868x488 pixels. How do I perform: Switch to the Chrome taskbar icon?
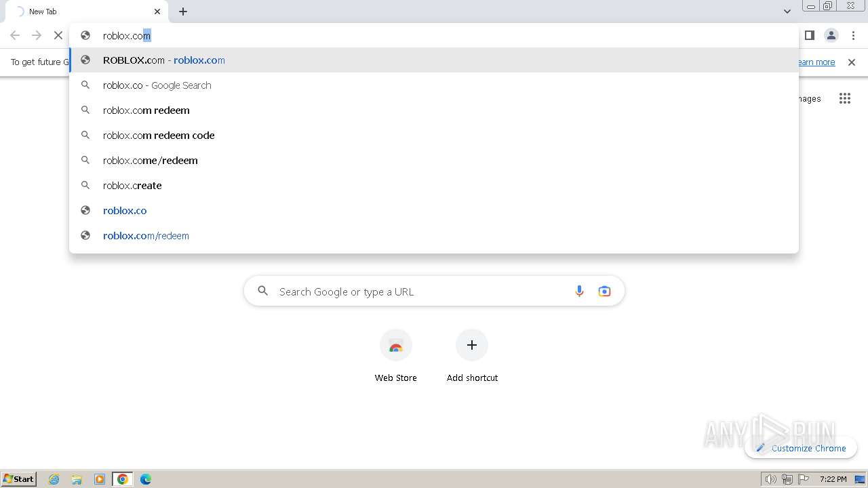point(123,479)
